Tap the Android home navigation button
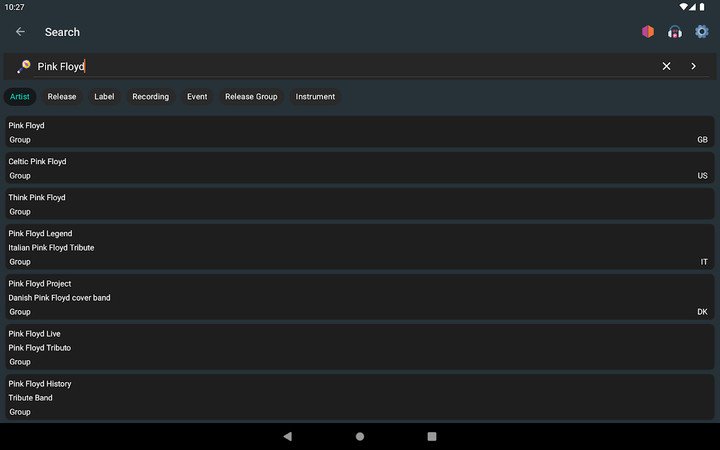720x450 pixels. tap(360, 436)
